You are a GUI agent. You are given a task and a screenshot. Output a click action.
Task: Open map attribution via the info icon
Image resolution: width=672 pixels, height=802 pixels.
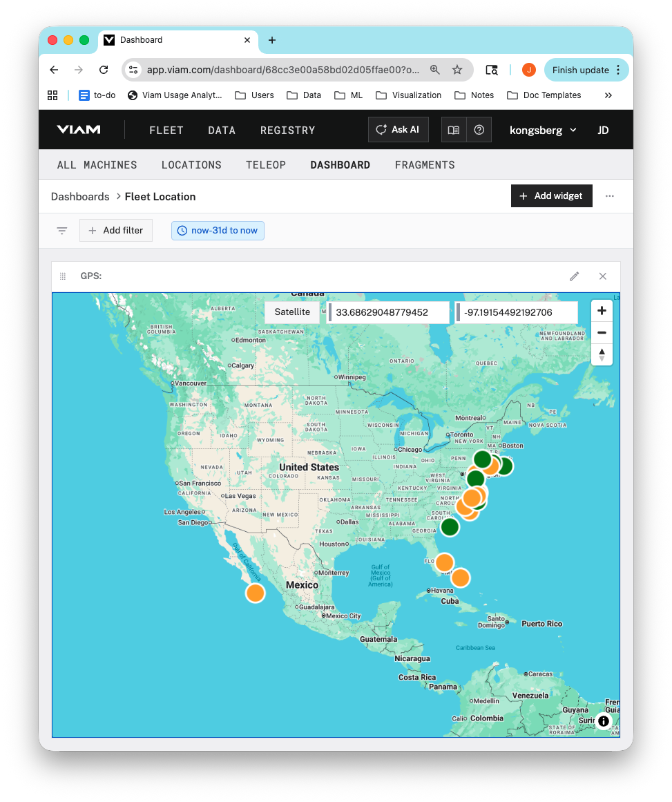604,720
